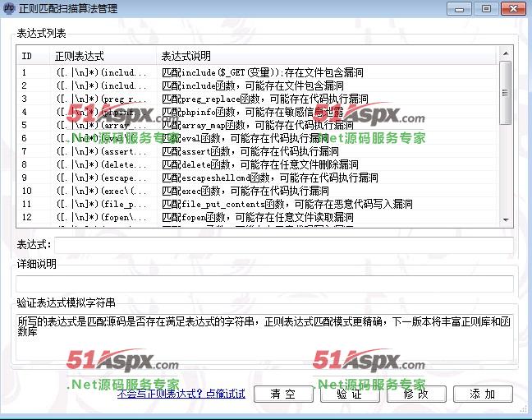Image resolution: width=532 pixels, height=420 pixels.
Task: Click the 添加 (add) button
Action: [x=483, y=395]
